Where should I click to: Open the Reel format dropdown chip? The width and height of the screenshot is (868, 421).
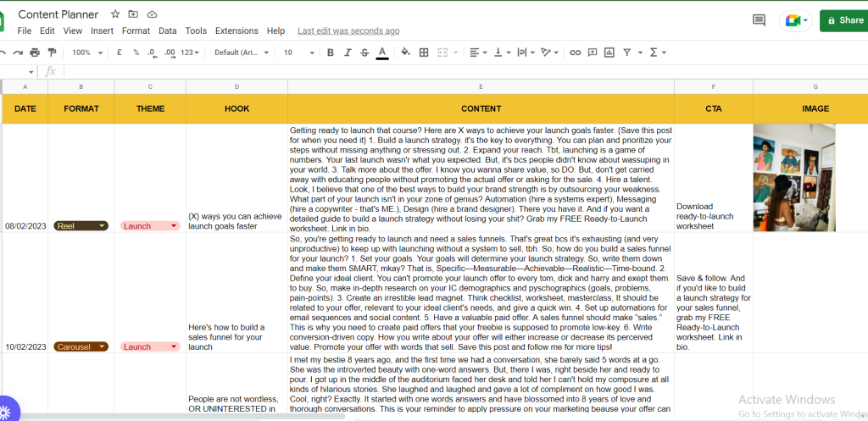(81, 225)
